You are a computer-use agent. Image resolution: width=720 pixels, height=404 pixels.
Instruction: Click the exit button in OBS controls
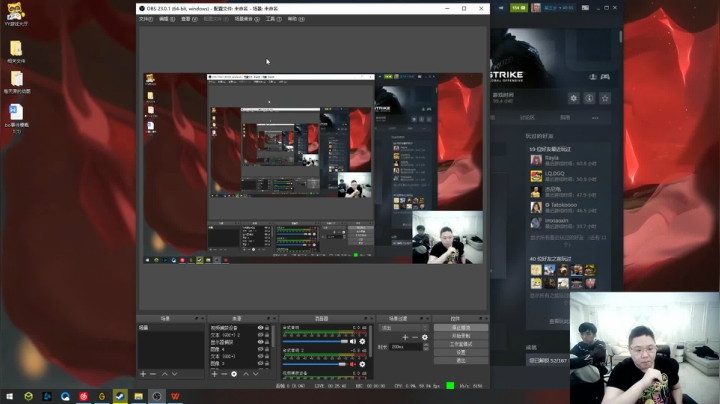[x=461, y=361]
